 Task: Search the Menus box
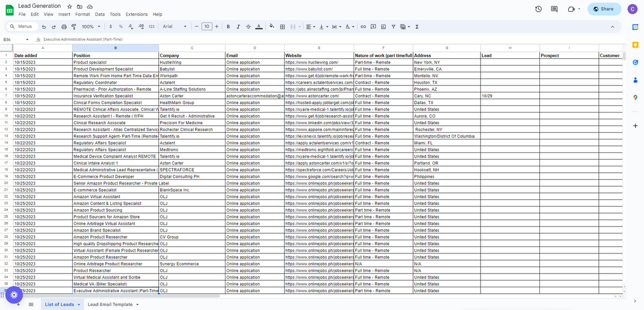tap(22, 27)
